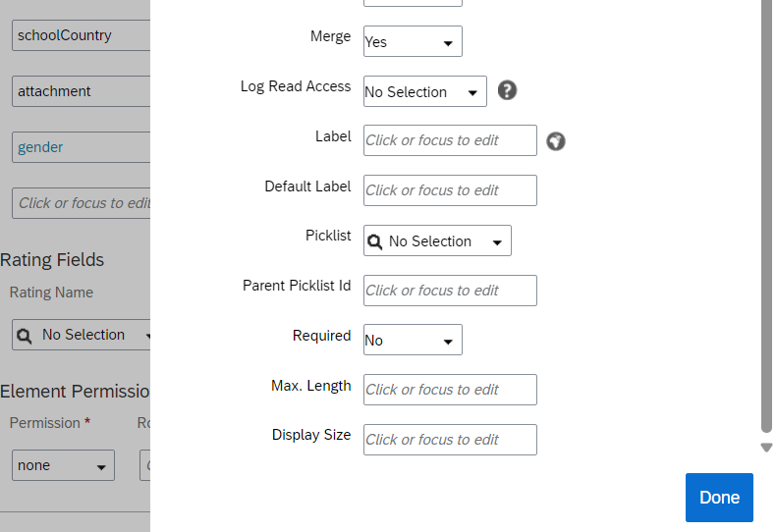Click the Picklist search magnifier icon
The height and width of the screenshot is (532, 776).
374,241
